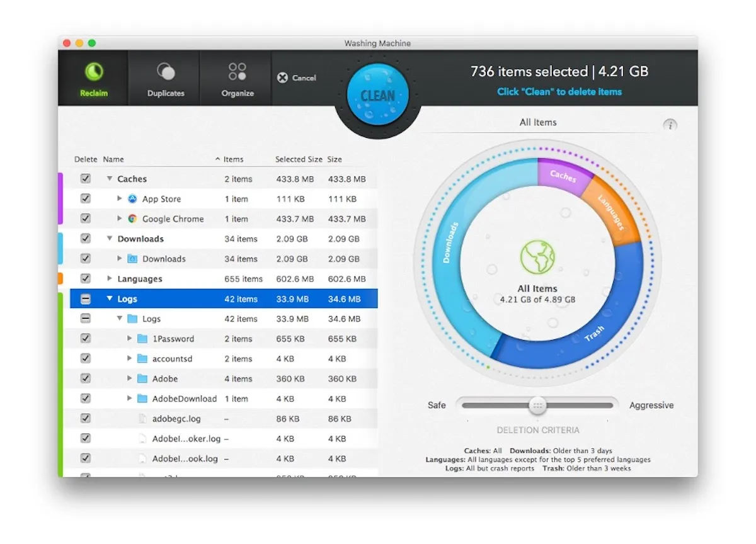
Task: Open the info icon near All Items
Action: pos(670,125)
